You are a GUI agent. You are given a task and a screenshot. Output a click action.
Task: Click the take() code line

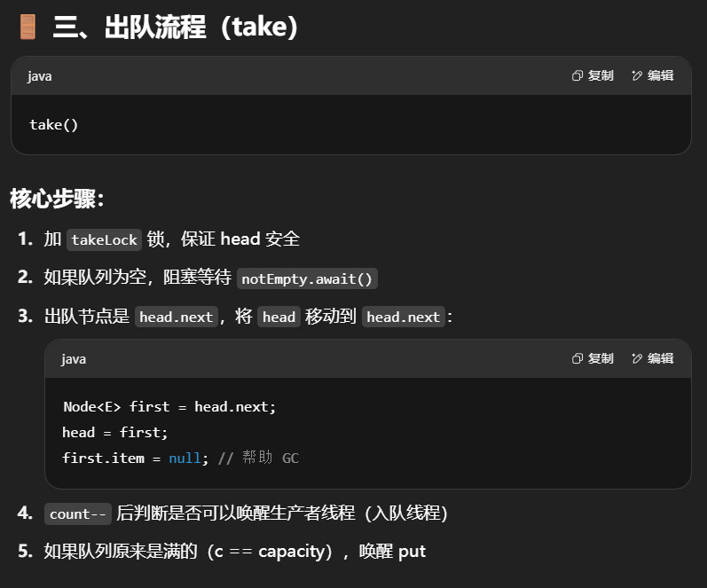(54, 125)
